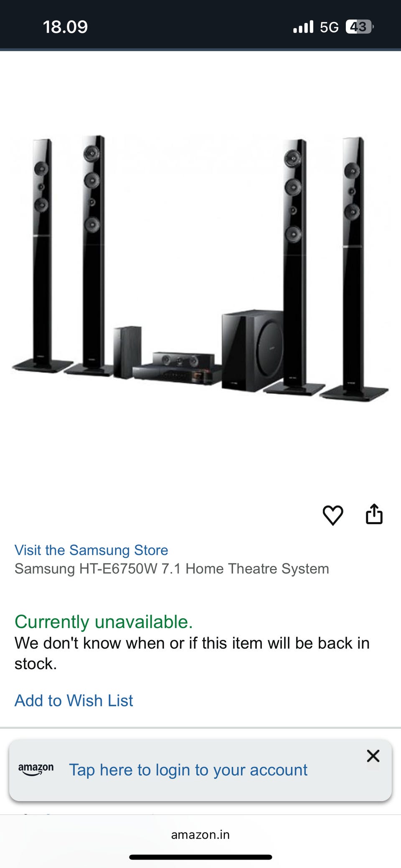Tap the 18.09 clock in the status bar
The image size is (401, 868).
pos(65,27)
